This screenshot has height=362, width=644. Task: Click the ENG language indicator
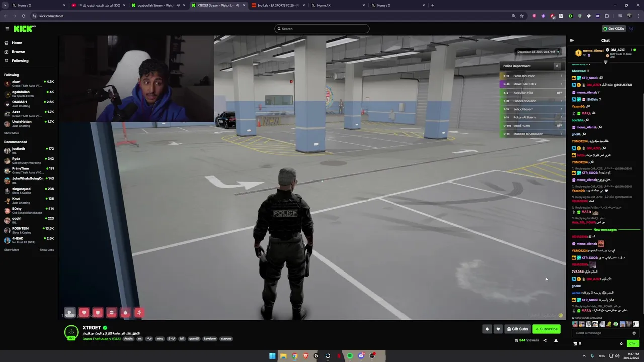[x=602, y=356]
